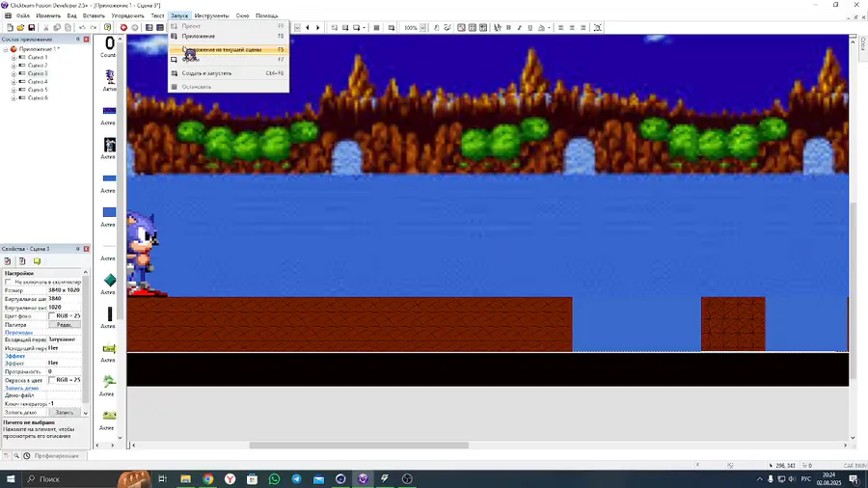Click the Redo arrow icon
The height and width of the screenshot is (488, 868).
93,28
